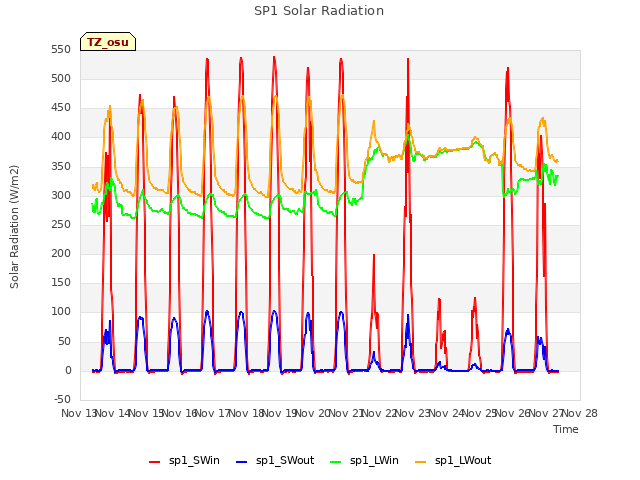Click the Nov 18 x-axis date label

246,413
